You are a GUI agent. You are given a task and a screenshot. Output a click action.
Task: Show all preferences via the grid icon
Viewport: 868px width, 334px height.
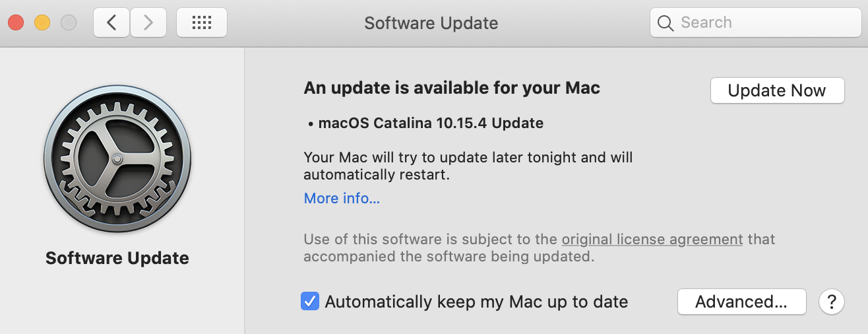pos(202,22)
